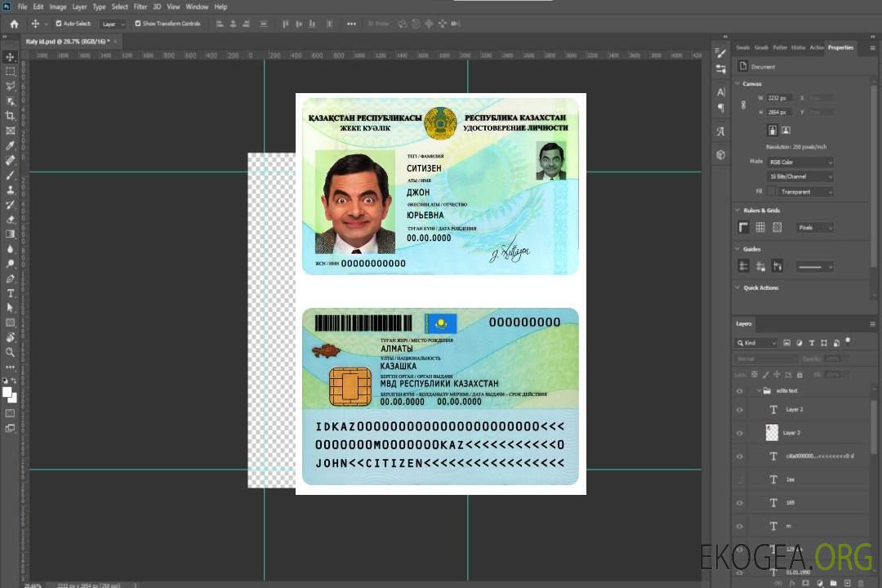The height and width of the screenshot is (588, 882).
Task: Select the Crop tool
Action: 10,116
